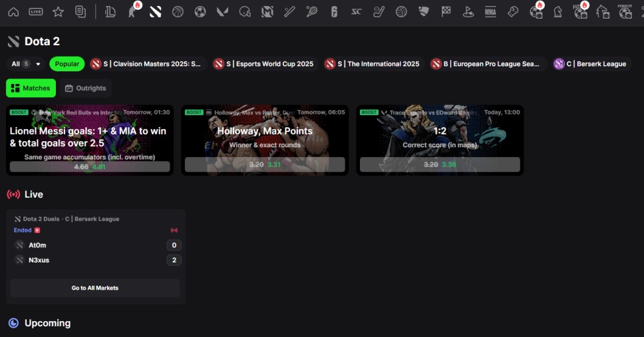Open Favorites star icon
The image size is (644, 337).
59,12
